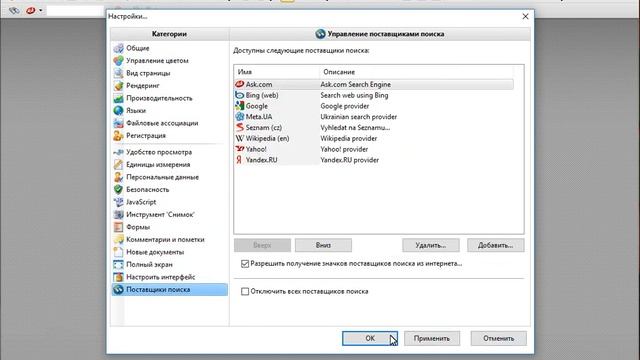Screen dimensions: 640x360
Task: Select 'Ask.com Search Engine' description
Action: pos(356,84)
